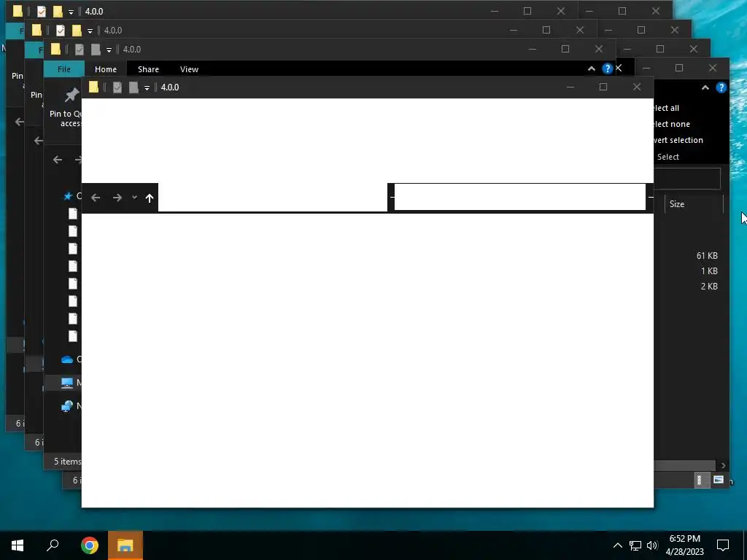This screenshot has height=560, width=747.
Task: Click Back arrow in the Home-tab background window
Action: (58, 160)
